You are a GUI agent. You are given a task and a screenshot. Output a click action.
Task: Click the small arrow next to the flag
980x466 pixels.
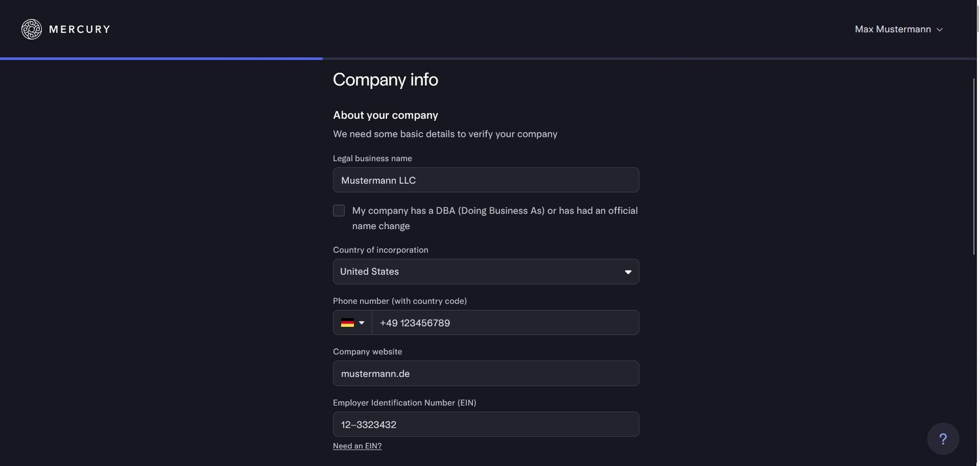point(361,323)
